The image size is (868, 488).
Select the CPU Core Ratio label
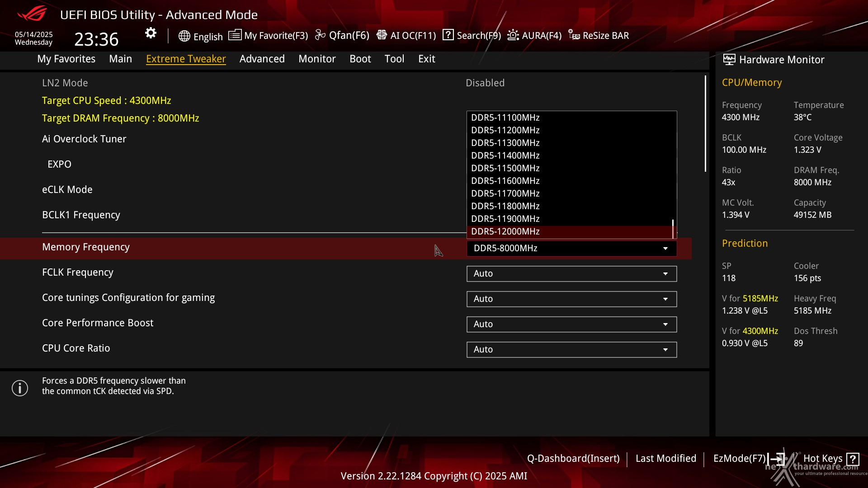coord(76,348)
